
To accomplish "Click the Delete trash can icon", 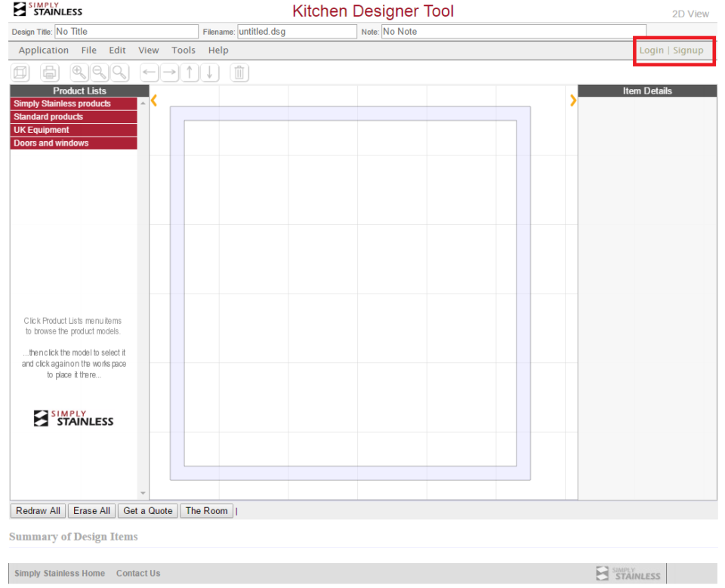I will [x=239, y=72].
